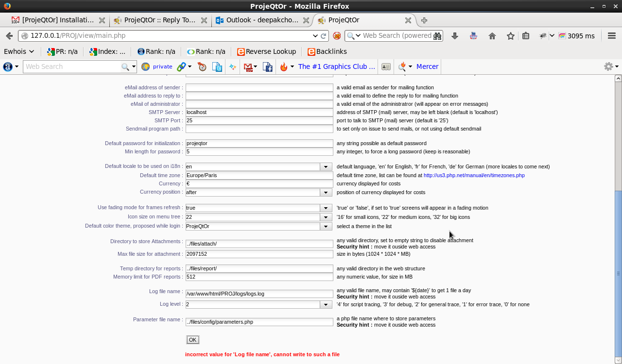Reload the page with the refresh icon
Screen dimensions: 622x364
[x=324, y=35]
